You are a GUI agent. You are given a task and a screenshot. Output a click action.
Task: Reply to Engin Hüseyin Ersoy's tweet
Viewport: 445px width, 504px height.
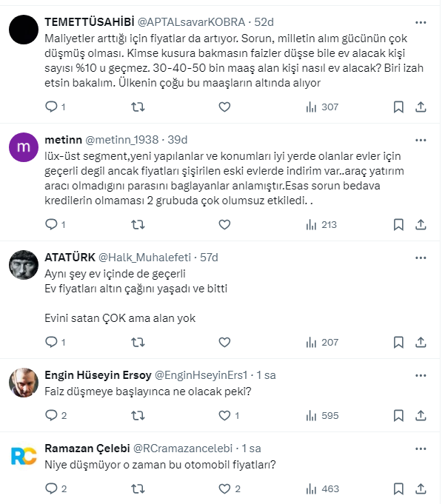pyautogui.click(x=51, y=415)
